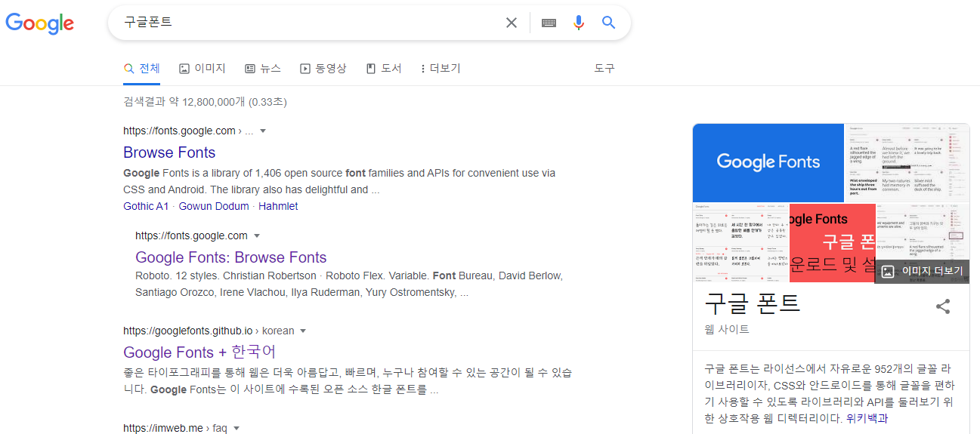980x434 pixels.
Task: Click the https://imweb.me › faq URL
Action: [x=175, y=428]
